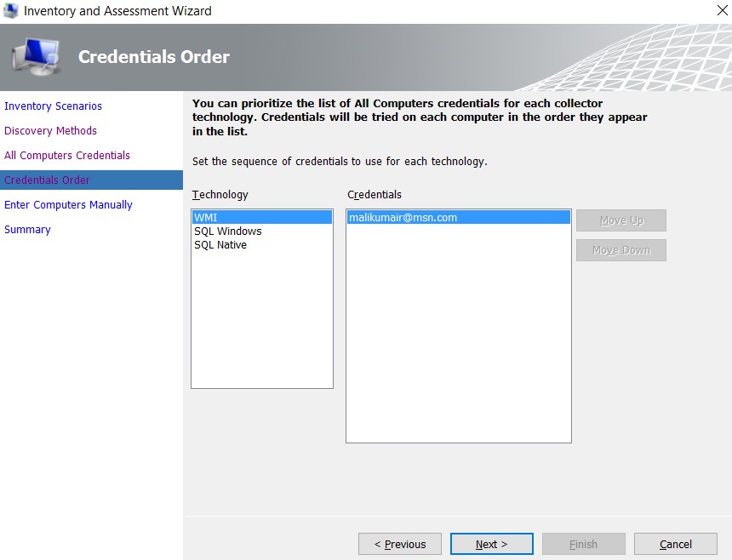Jump to the Summary step
The height and width of the screenshot is (560, 732).
click(27, 230)
